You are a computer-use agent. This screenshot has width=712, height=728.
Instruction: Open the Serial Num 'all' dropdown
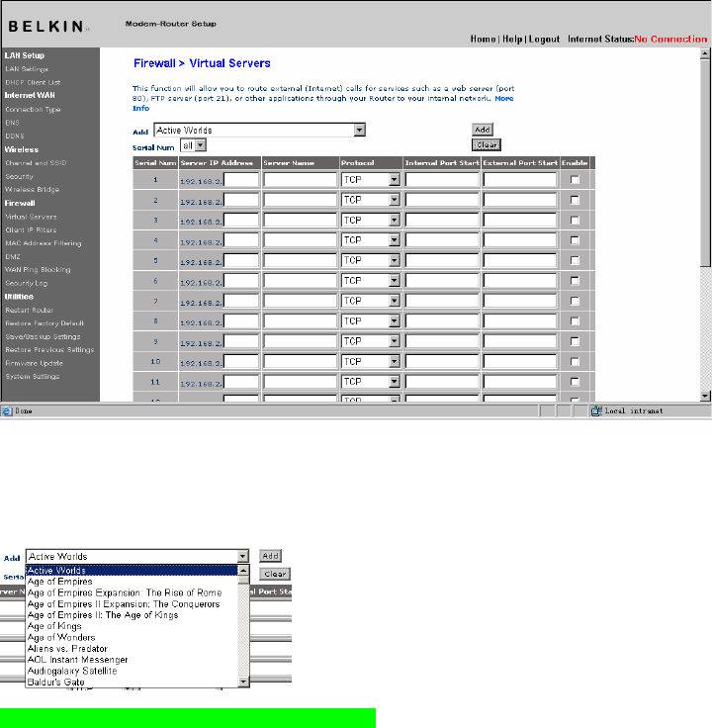pos(193,145)
